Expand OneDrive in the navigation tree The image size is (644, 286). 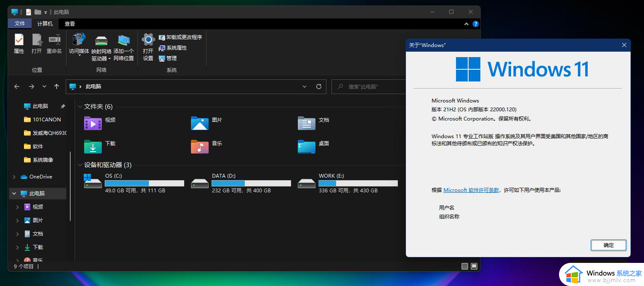[x=14, y=177]
